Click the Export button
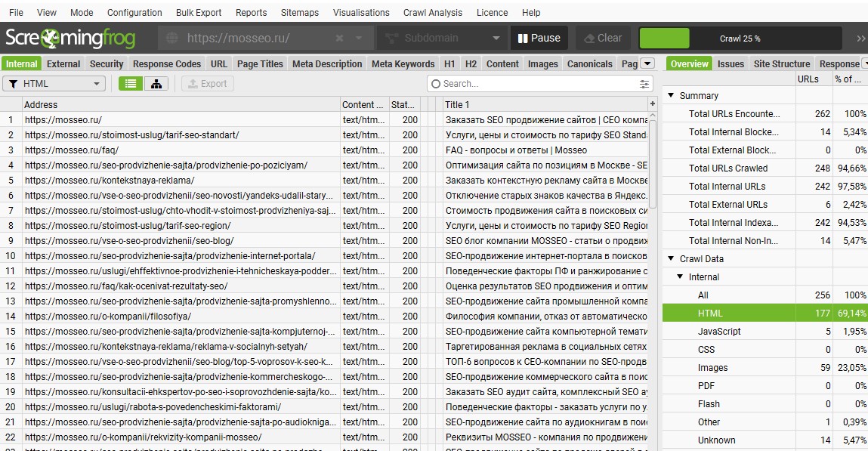Image resolution: width=868 pixels, height=451 pixels. (x=208, y=84)
